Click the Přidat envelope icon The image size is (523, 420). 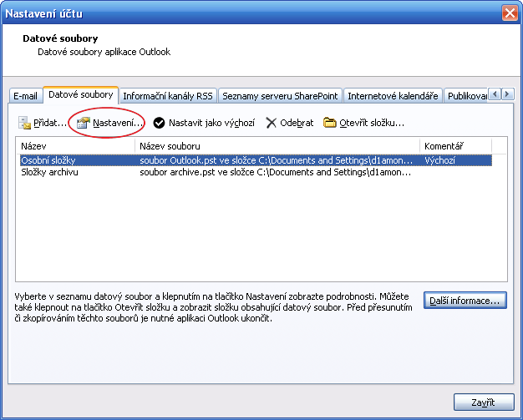pos(24,123)
